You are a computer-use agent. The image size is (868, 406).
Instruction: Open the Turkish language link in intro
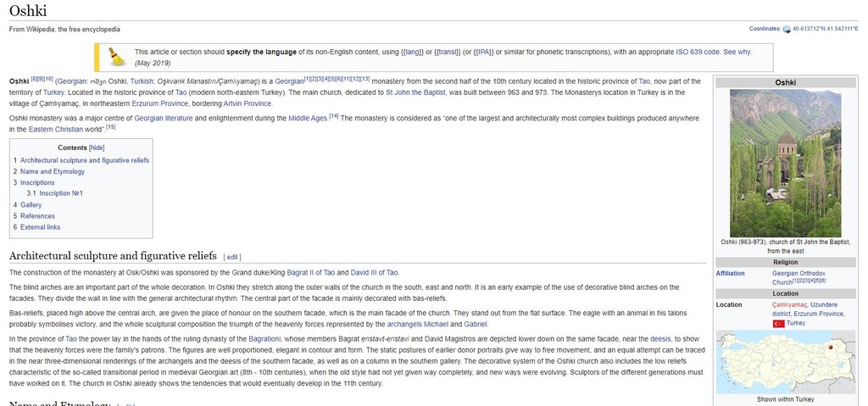pyautogui.click(x=142, y=81)
